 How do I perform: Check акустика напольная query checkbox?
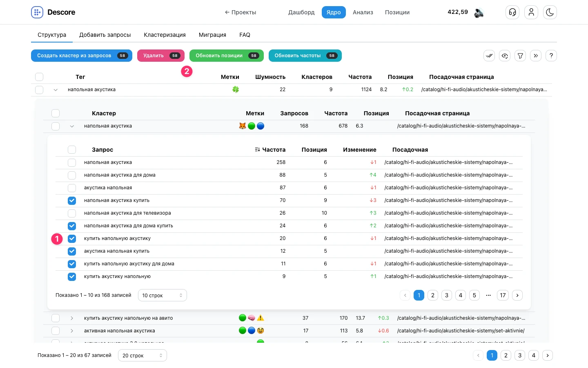[x=72, y=188]
